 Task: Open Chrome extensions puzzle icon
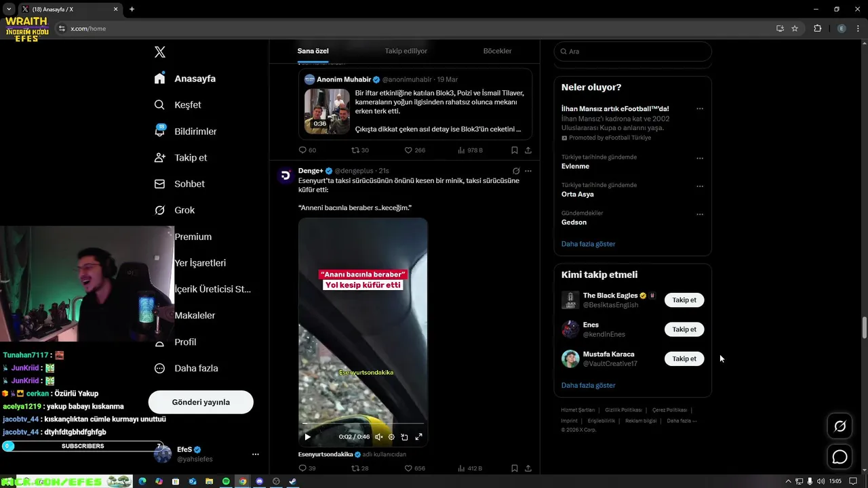point(817,28)
